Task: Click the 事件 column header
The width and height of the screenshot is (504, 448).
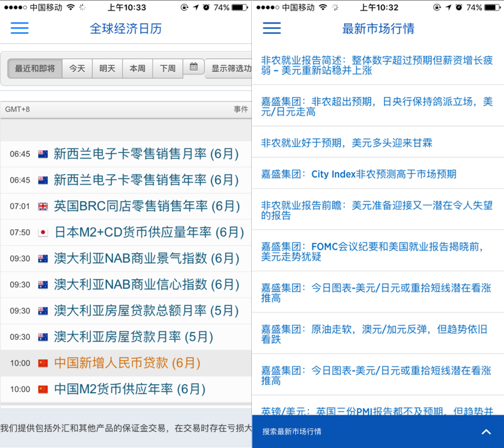Action: (241, 109)
